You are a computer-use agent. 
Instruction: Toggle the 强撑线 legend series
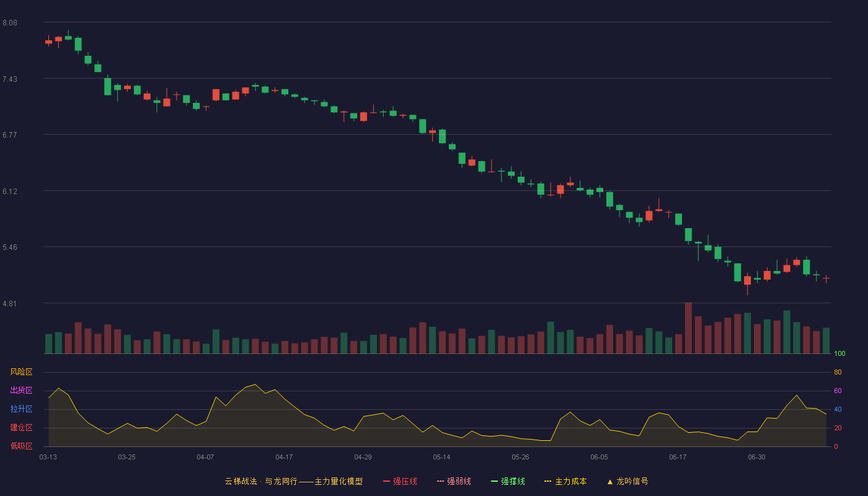point(508,481)
